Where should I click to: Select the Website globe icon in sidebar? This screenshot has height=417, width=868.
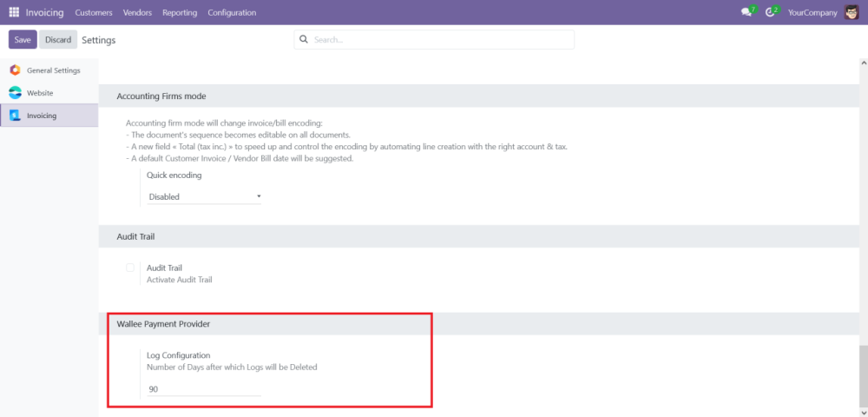point(15,93)
